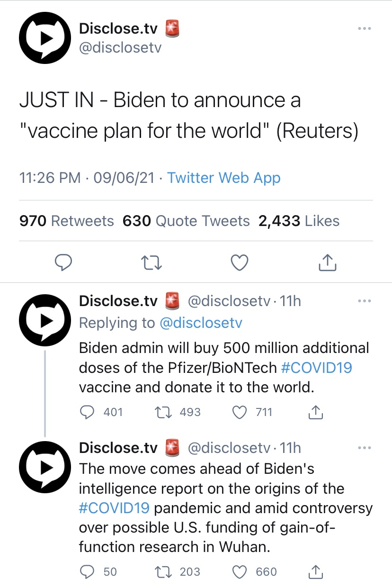392x588 pixels.
Task: Like the Wuhan research tweet with 660 likes
Action: click(255, 572)
